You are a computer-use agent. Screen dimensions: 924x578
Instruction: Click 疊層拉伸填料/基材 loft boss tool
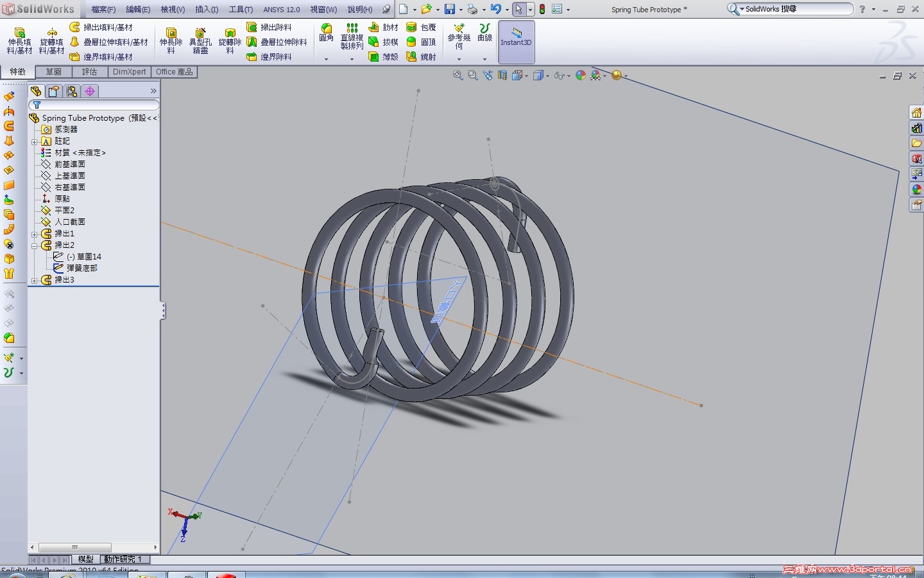click(108, 42)
